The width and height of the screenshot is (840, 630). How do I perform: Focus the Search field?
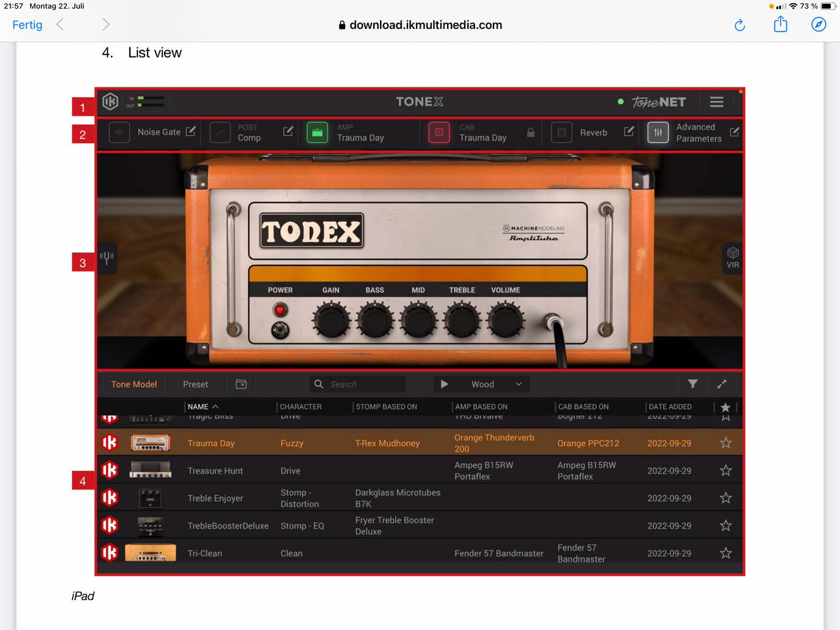tap(358, 384)
